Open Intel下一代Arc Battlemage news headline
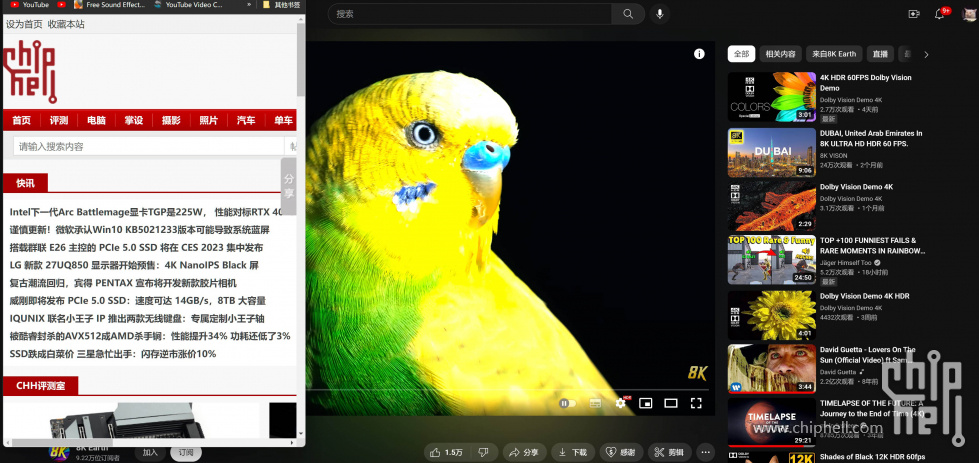The width and height of the screenshot is (979, 463). click(146, 212)
